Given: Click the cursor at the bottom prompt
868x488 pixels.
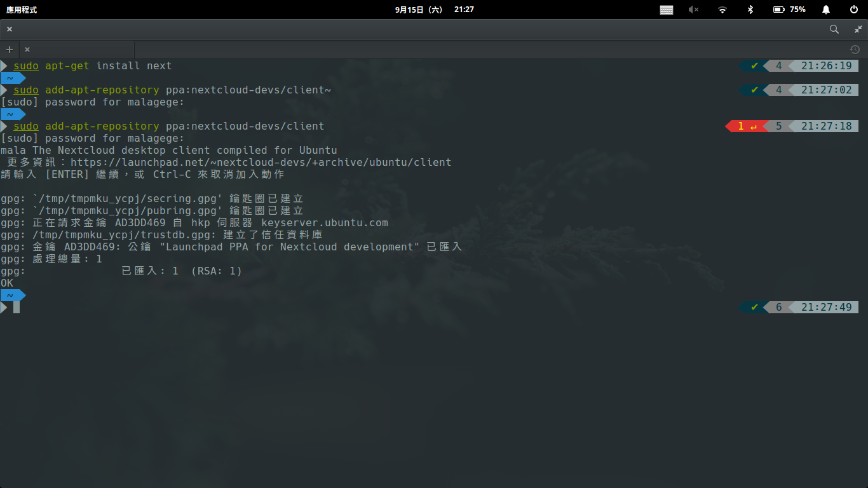Looking at the screenshot, I should 17,308.
